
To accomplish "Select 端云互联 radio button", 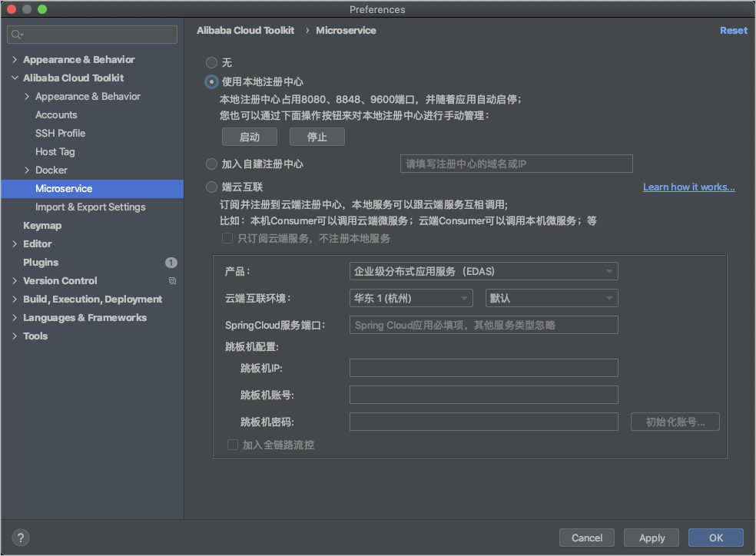I will pos(211,187).
